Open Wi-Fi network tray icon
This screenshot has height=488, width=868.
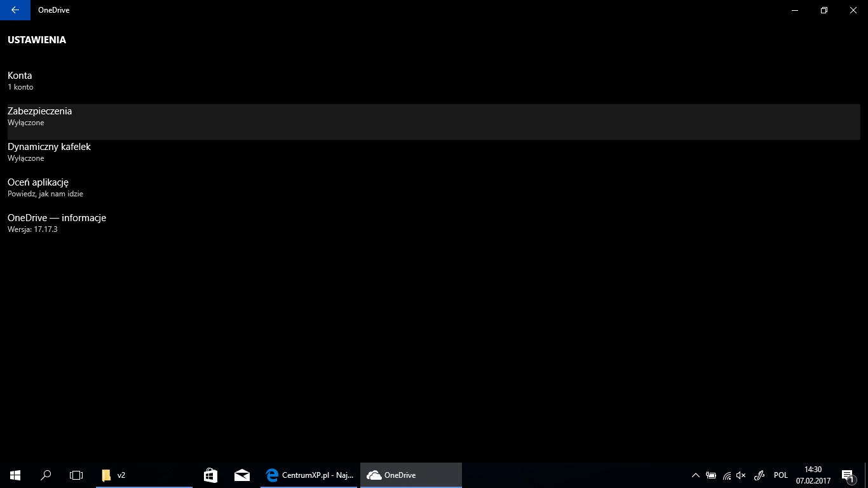click(x=726, y=475)
